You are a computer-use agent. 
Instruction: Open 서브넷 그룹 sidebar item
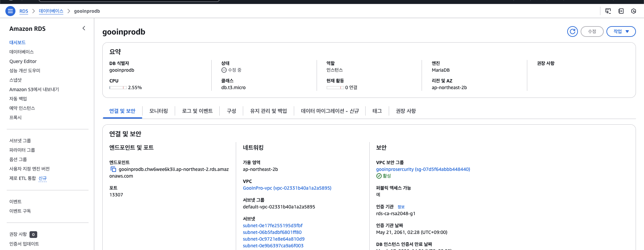20,141
